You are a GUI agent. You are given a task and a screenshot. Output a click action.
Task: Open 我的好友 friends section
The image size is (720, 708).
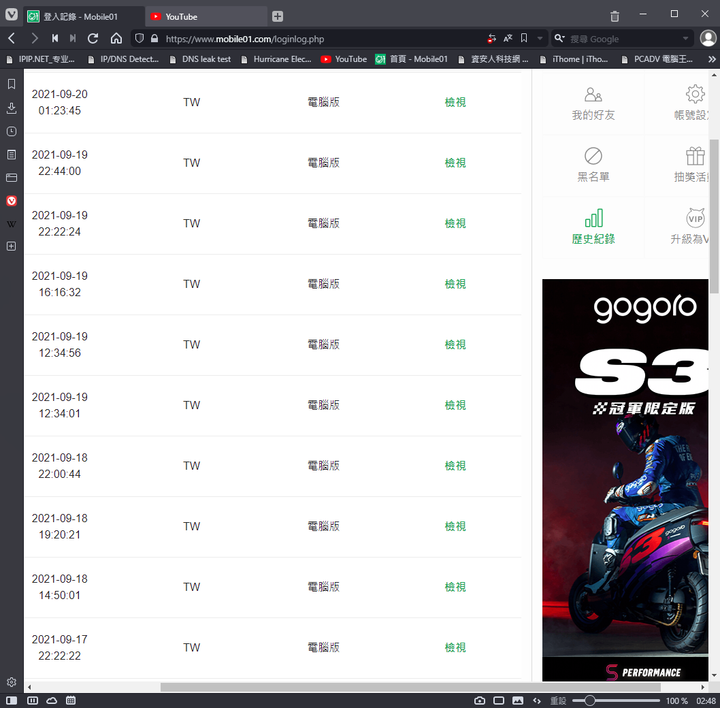point(593,103)
